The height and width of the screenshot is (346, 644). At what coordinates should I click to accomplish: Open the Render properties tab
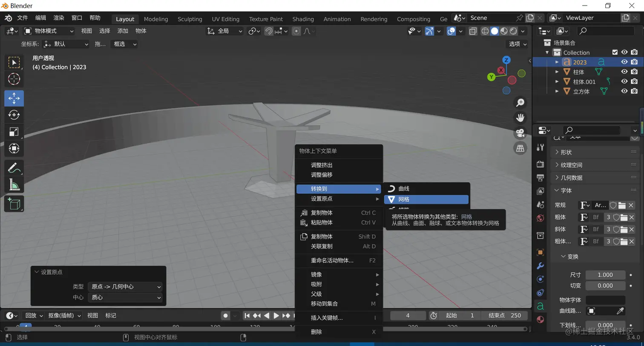[540, 164]
